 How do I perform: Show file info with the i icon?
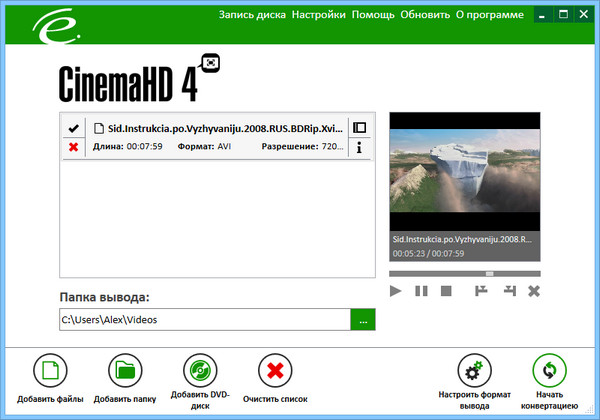pyautogui.click(x=359, y=147)
